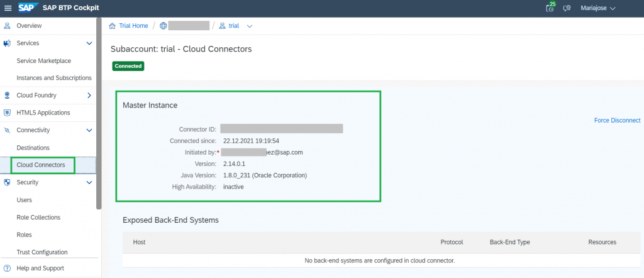Viewport: 644px width, 278px height.
Task: Click the Services puzzle icon
Action: (x=7, y=43)
